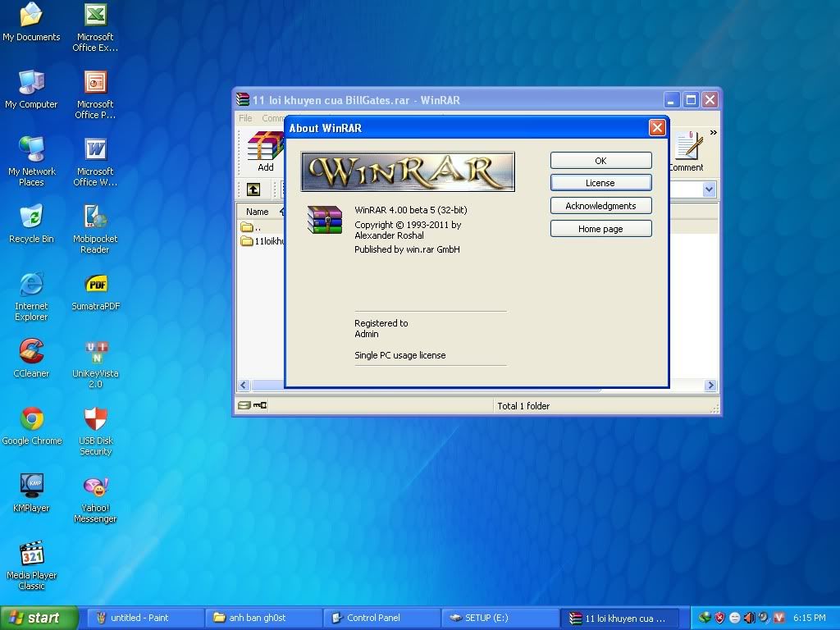Click the 6:15 PM system clock
Screen dimensions: 840x630
coord(810,618)
